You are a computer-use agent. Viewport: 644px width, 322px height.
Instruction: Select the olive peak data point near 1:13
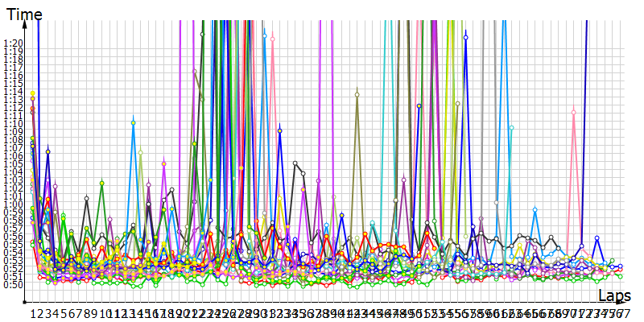point(357,94)
